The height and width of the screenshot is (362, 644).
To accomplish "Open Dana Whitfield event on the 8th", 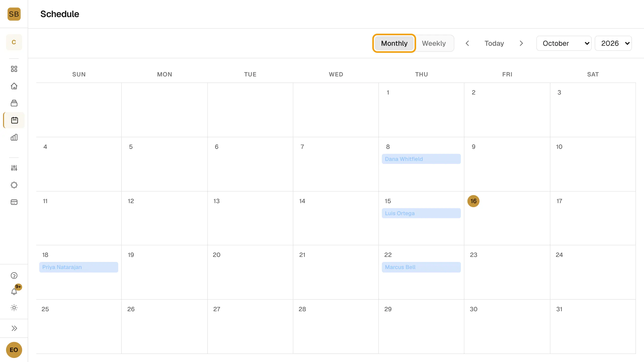I will click(x=421, y=159).
